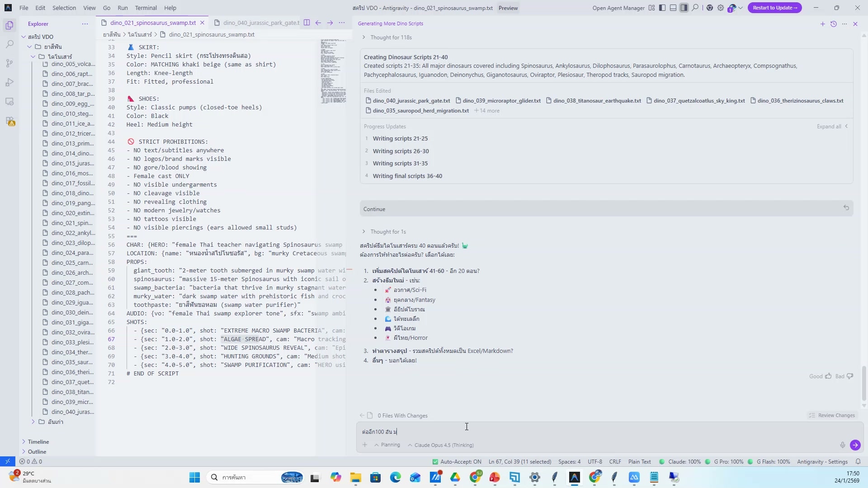Open the Source Control view icon
The image size is (868, 488).
(x=9, y=63)
